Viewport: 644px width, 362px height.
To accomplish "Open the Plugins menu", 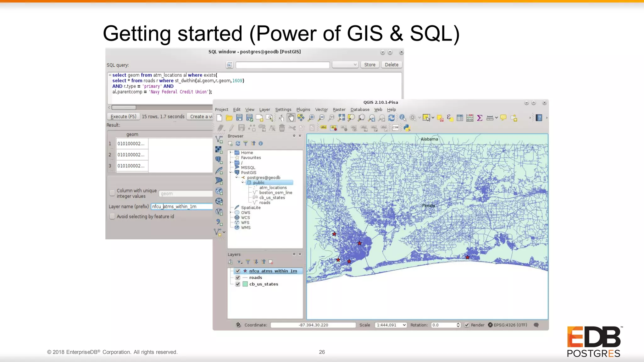I will [303, 109].
